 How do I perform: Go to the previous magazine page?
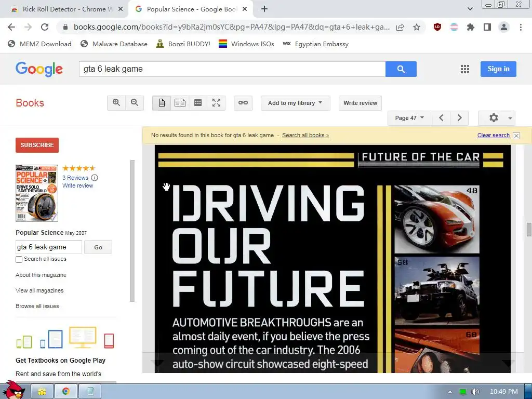(441, 118)
